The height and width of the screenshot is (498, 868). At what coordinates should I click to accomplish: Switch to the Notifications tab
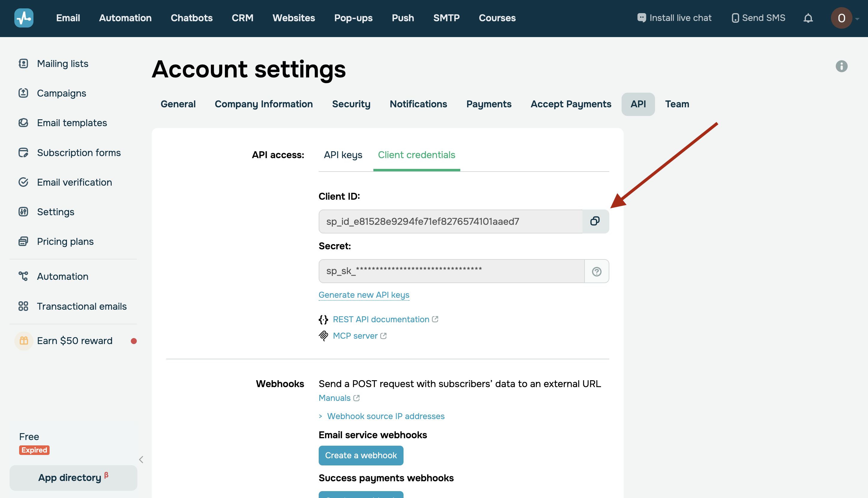pos(418,104)
